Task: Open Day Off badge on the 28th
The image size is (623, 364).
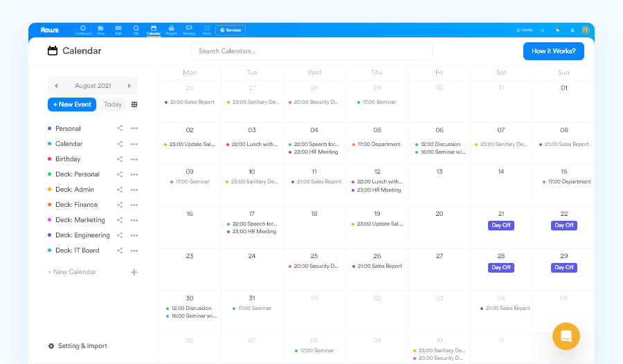Action: coord(501,267)
